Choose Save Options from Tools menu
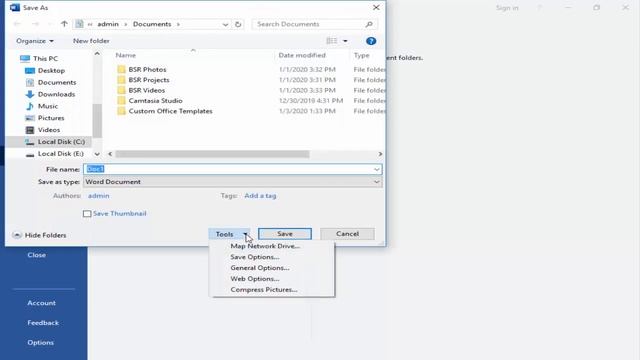 pyautogui.click(x=255, y=257)
